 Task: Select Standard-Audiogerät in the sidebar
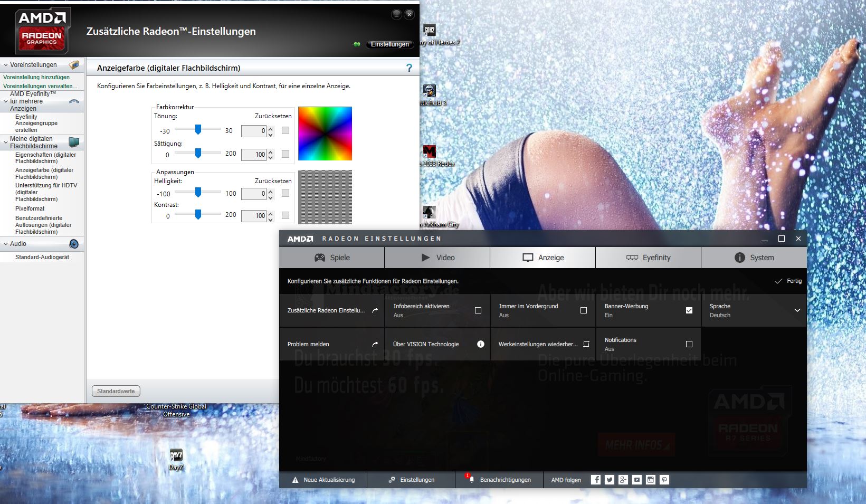42,257
